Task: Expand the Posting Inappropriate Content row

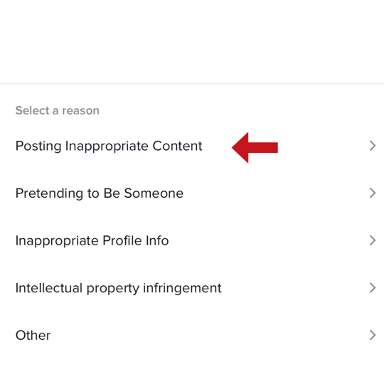Action: tap(192, 146)
